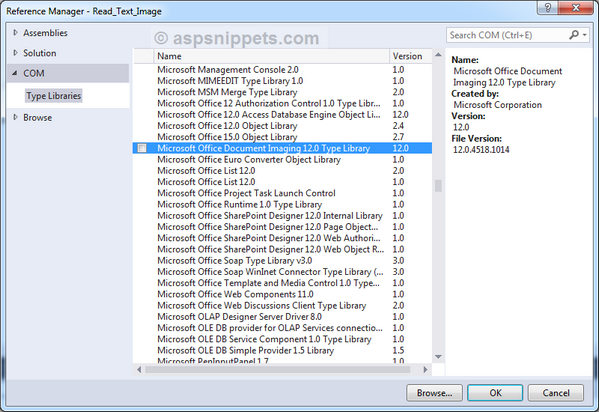599x412 pixels.
Task: Select Microsoft Office 15.0 Object Library
Action: coord(282,137)
